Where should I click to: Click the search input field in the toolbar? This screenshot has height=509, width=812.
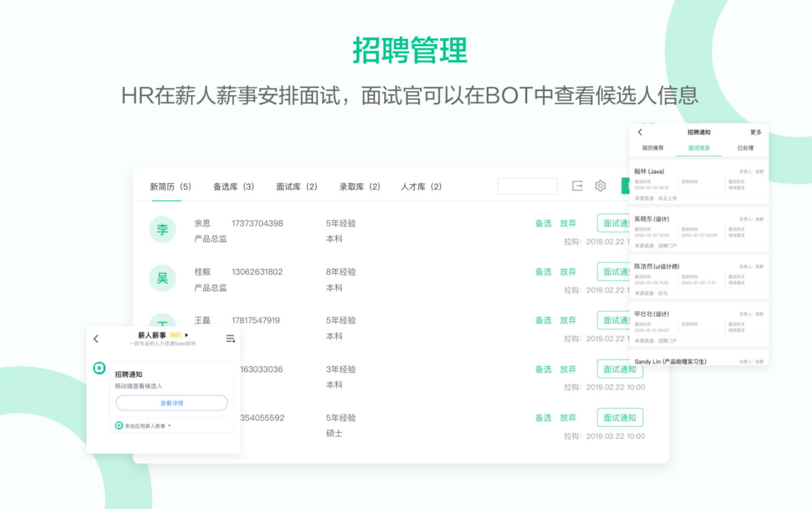(x=527, y=186)
